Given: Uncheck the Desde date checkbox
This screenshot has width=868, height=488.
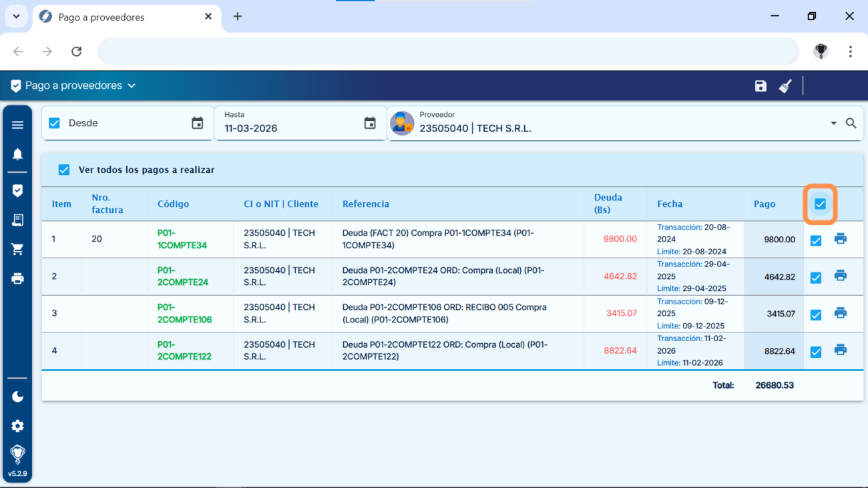Looking at the screenshot, I should coord(55,124).
